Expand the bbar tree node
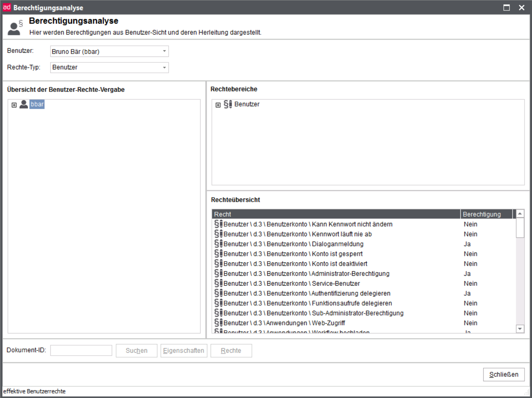Image resolution: width=532 pixels, height=398 pixels. tap(14, 105)
